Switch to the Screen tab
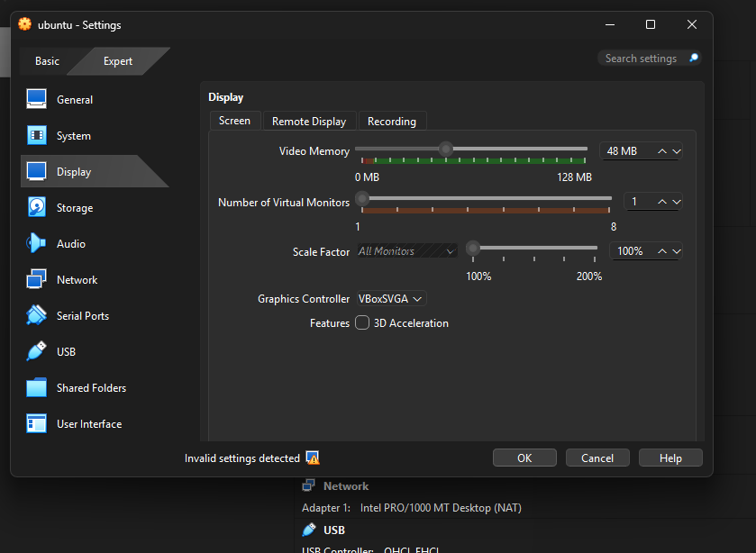Screen dimensions: 756x553 coord(235,121)
